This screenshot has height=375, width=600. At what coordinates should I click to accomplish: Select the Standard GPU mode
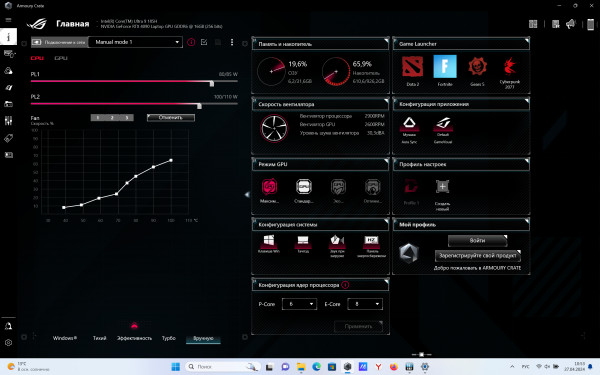click(304, 187)
